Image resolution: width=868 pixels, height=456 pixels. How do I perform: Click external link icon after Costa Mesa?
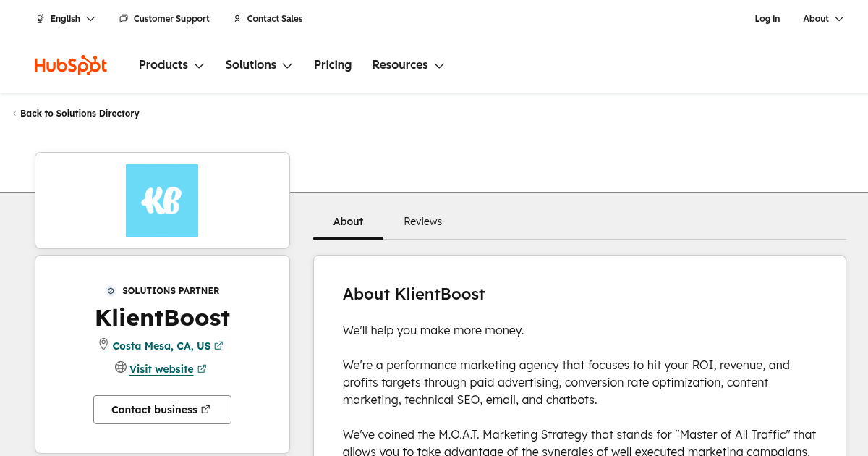[x=219, y=346]
